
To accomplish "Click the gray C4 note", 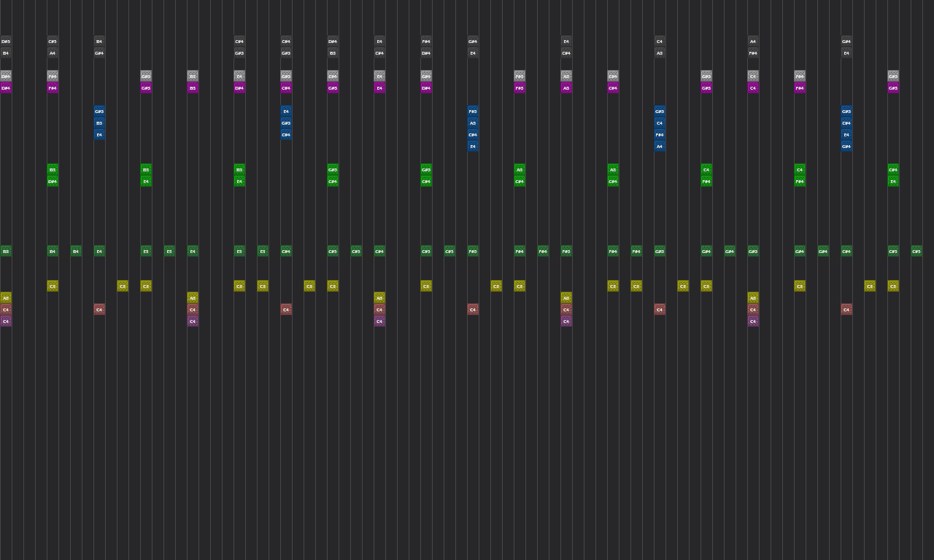I will [x=753, y=76].
